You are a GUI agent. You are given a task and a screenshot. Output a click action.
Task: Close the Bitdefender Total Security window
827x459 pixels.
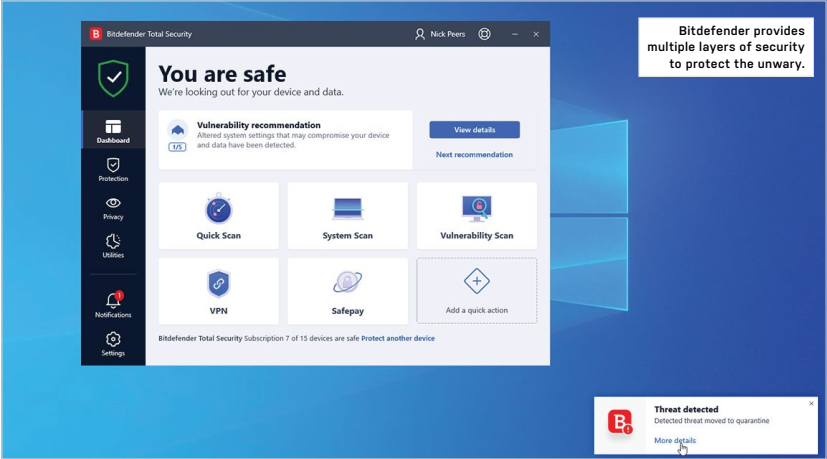[536, 34]
